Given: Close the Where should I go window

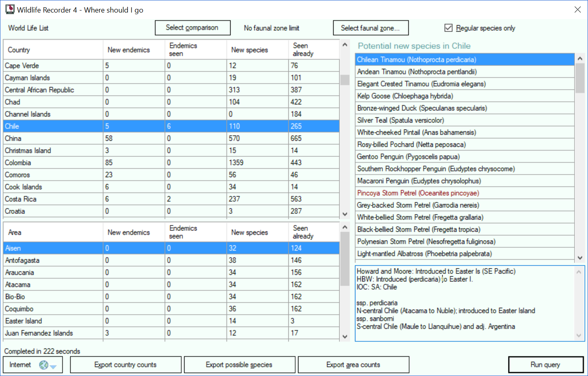Looking at the screenshot, I should coord(577,10).
